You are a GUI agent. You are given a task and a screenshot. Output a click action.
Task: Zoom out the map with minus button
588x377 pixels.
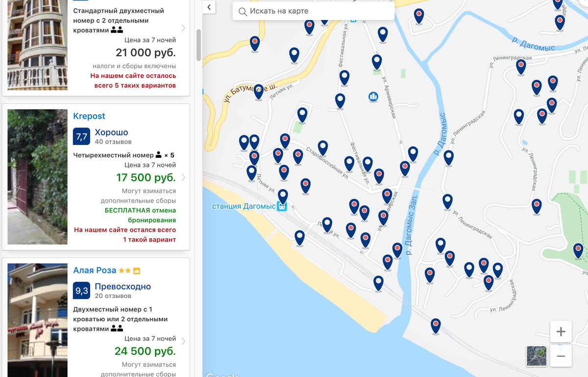561,356
